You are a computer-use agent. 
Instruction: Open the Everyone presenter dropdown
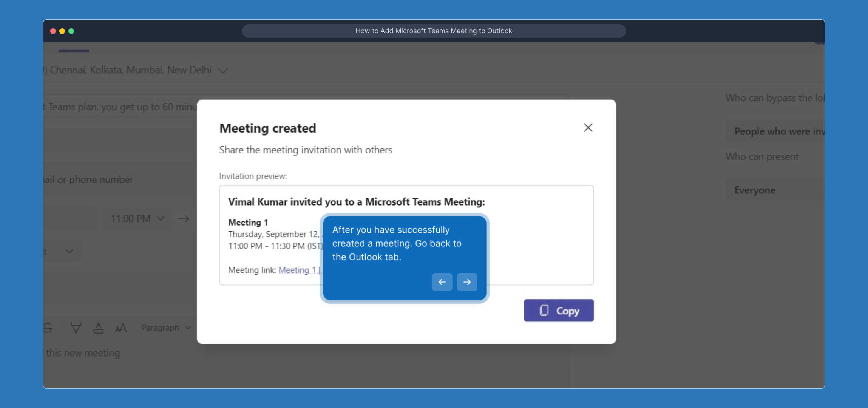coord(774,190)
